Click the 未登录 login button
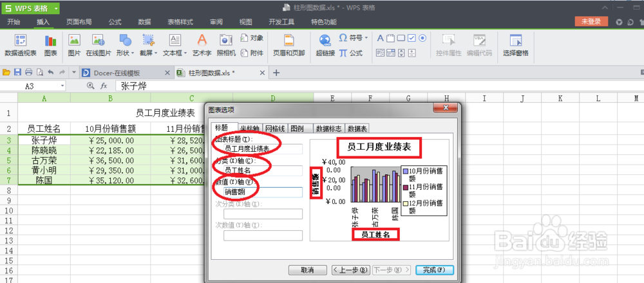Viewport: 644px width, 283px height. click(591, 22)
